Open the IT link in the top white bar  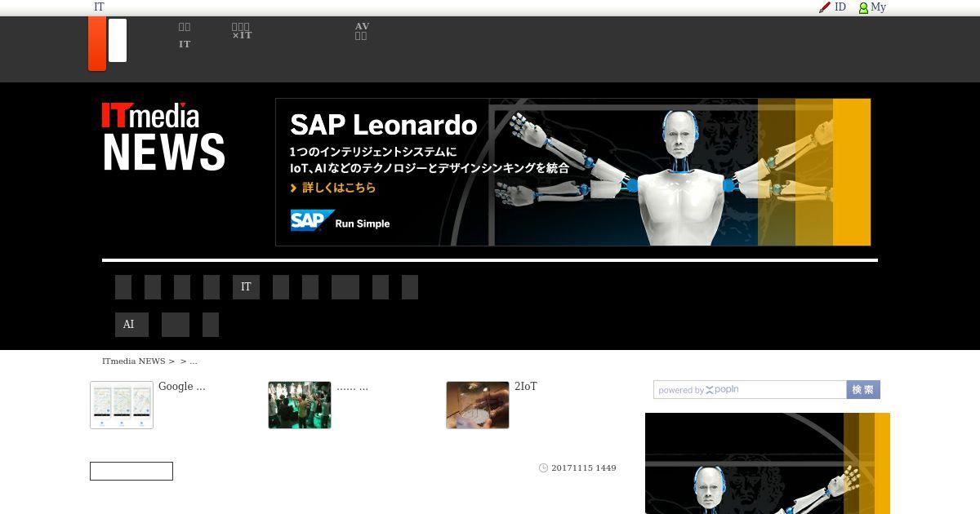coord(99,7)
